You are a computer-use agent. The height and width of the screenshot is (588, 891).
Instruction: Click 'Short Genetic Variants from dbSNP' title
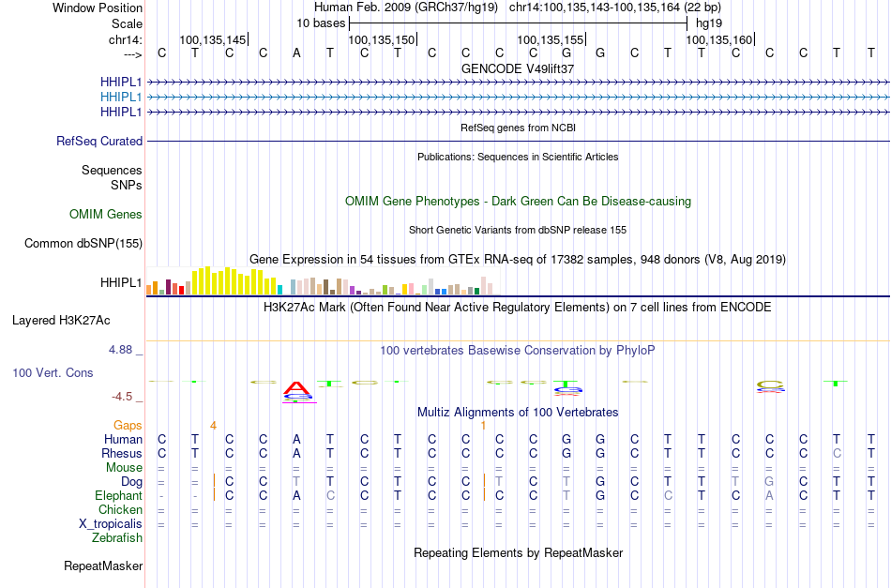tap(518, 230)
